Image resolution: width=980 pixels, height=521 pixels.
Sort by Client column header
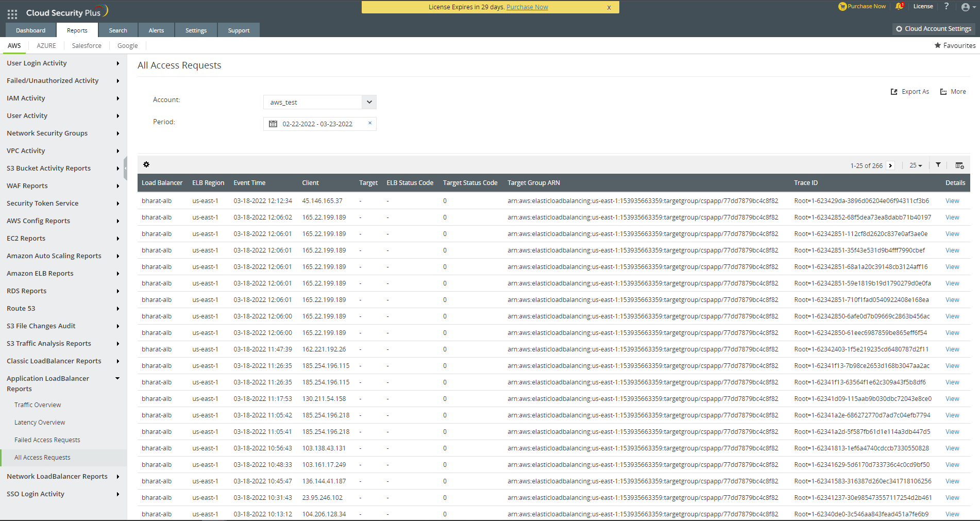click(x=310, y=183)
